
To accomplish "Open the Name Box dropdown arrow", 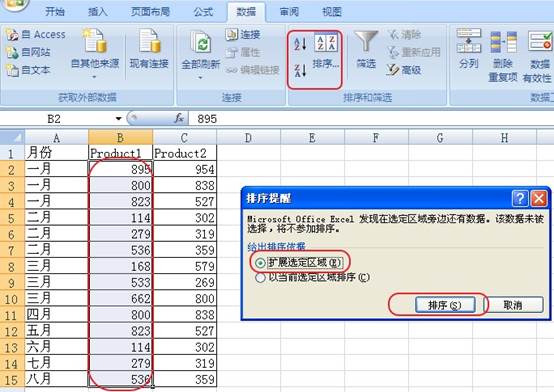I will point(119,119).
